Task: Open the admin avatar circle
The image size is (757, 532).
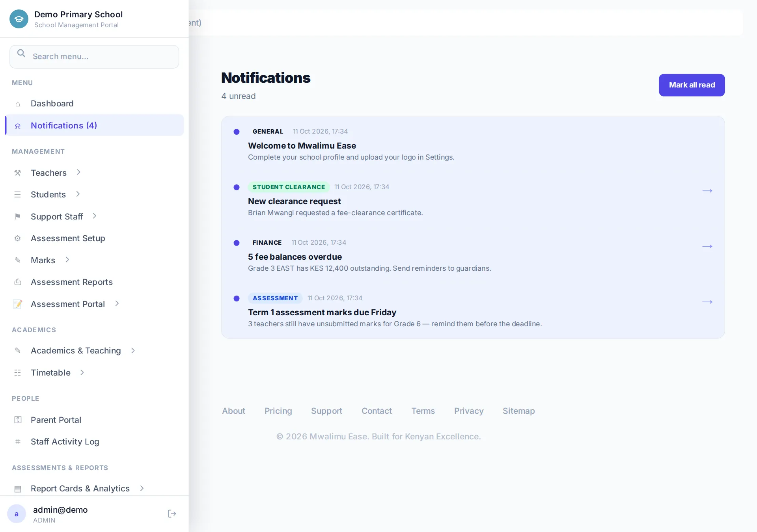Action: (x=17, y=514)
